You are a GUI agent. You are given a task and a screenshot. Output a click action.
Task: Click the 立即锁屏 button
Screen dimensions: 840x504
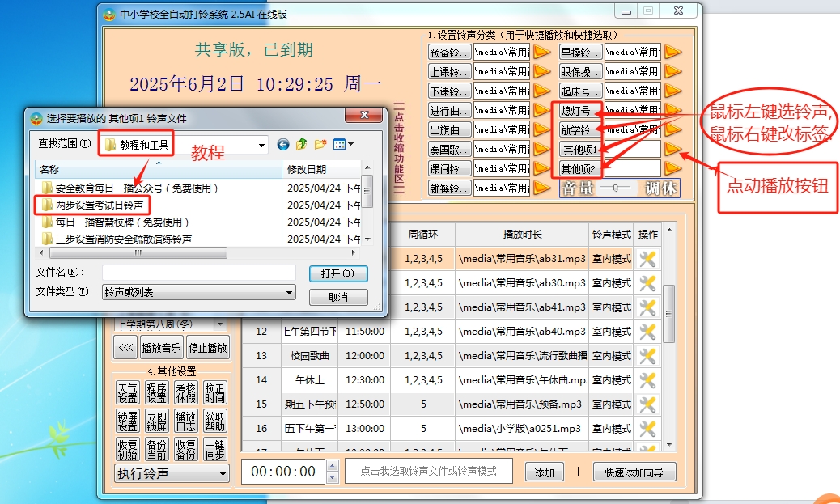(x=157, y=421)
